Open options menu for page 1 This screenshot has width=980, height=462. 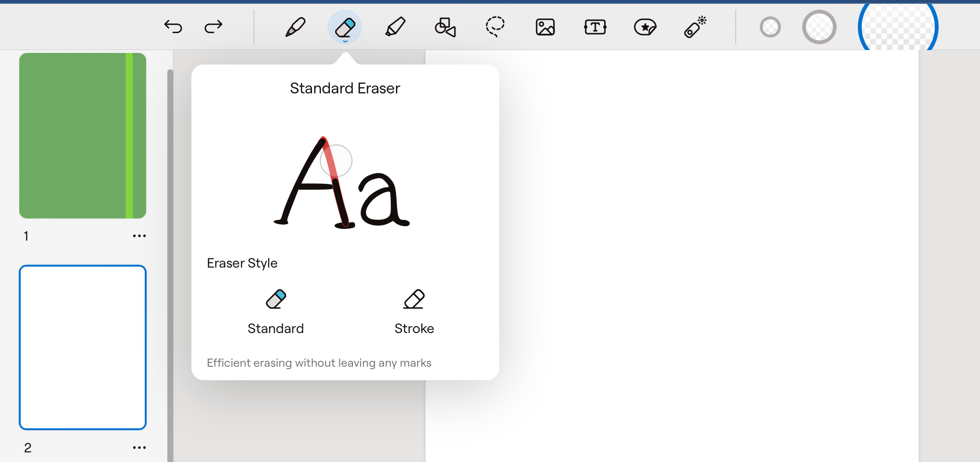[139, 235]
